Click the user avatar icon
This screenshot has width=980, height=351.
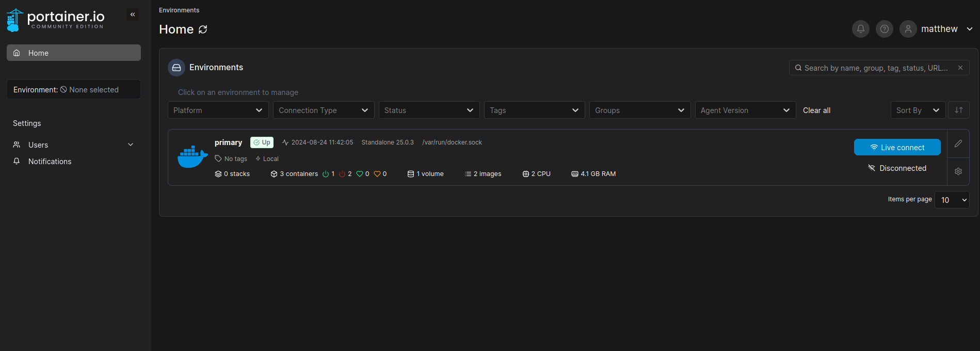pyautogui.click(x=908, y=29)
